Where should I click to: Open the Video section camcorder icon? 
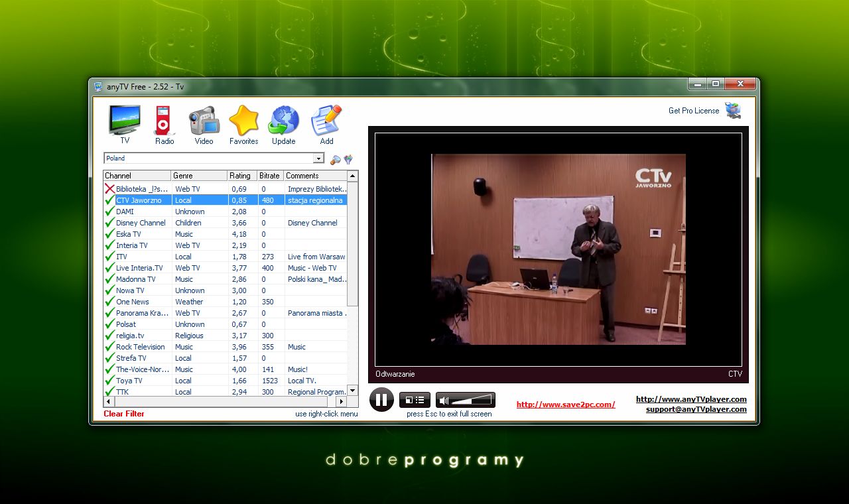(x=204, y=120)
